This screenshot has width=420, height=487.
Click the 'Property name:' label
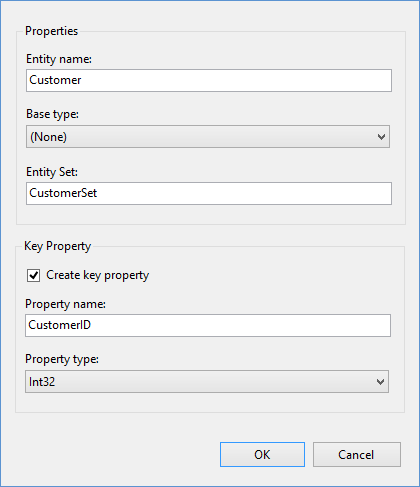(65, 304)
